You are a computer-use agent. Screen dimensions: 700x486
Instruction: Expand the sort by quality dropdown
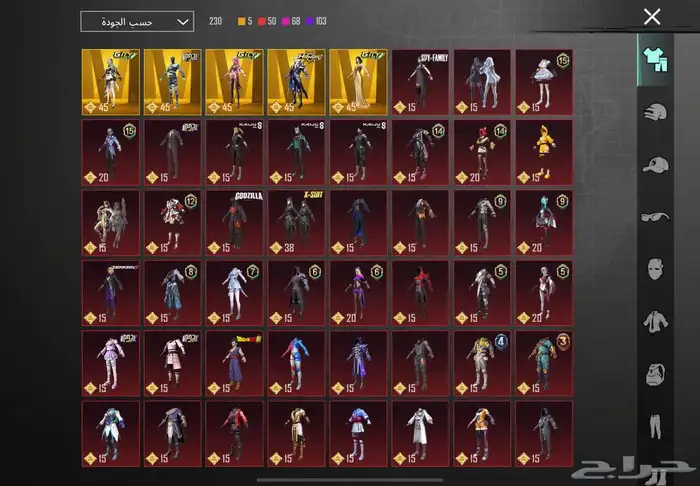pyautogui.click(x=137, y=21)
